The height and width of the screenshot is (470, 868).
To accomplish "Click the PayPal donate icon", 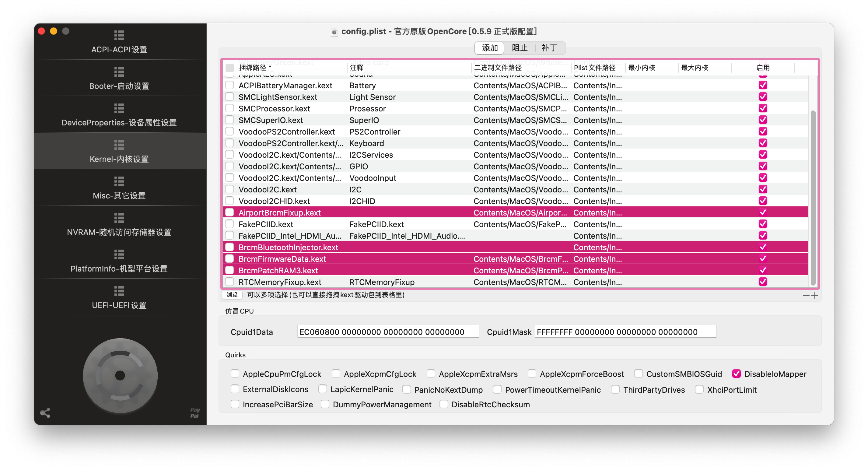I will (x=195, y=413).
